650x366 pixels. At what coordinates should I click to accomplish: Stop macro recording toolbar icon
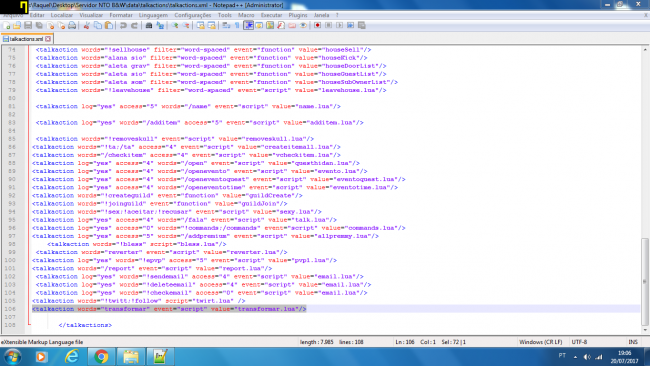pyautogui.click(x=328, y=26)
